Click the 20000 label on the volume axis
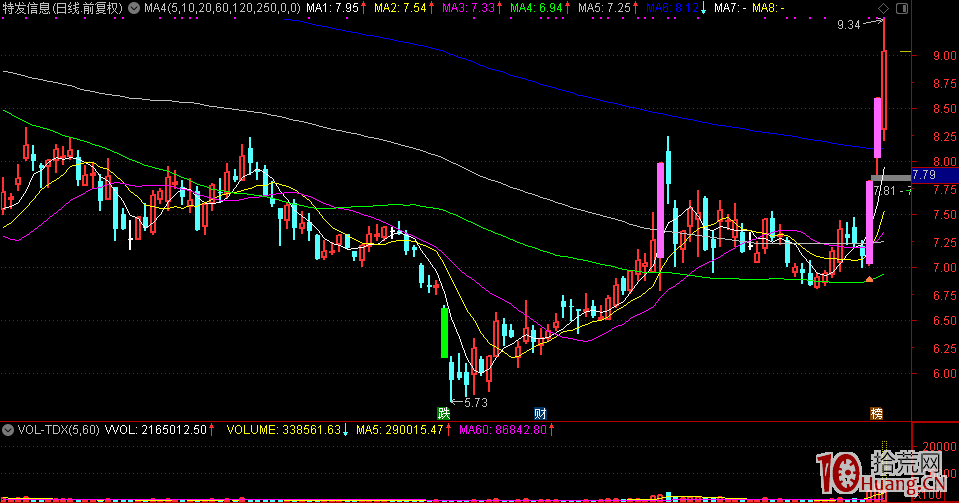959x503 pixels. pos(941,447)
